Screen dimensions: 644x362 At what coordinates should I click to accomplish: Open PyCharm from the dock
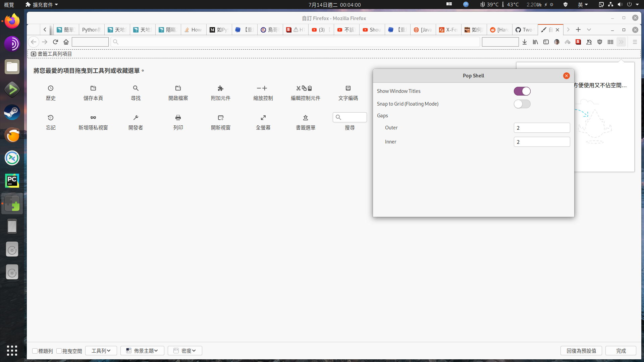tap(12, 181)
